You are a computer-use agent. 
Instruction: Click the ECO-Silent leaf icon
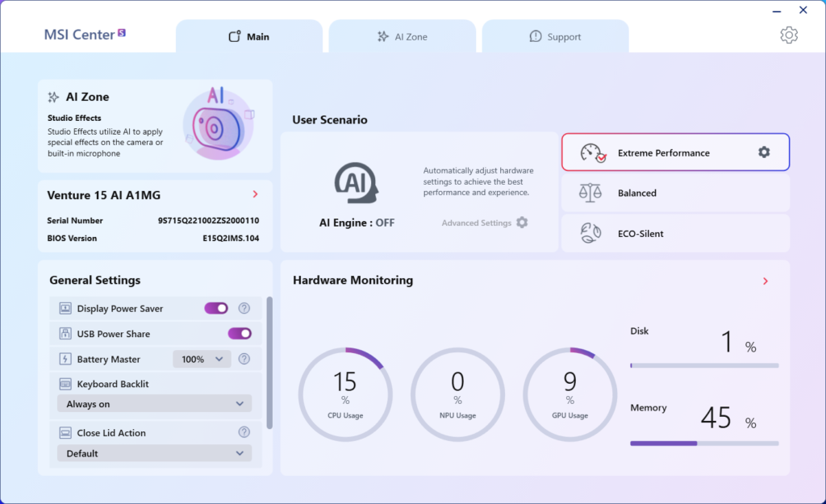tap(590, 233)
